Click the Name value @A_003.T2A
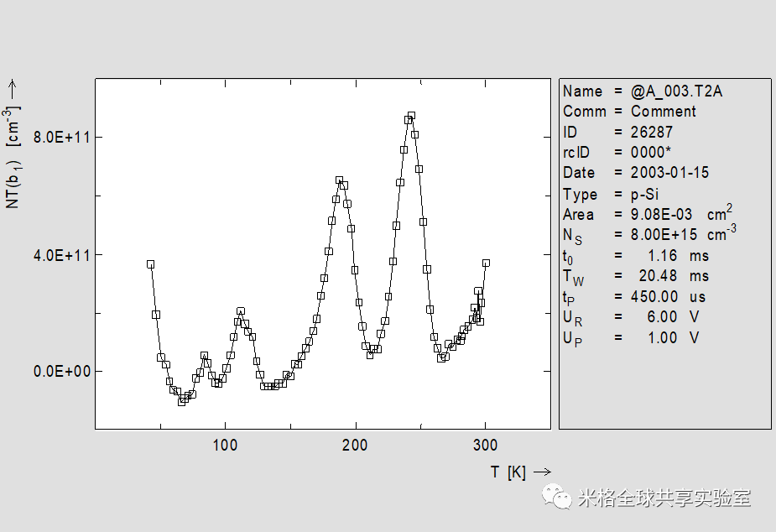Viewport: 776px width, 532px height. point(676,91)
